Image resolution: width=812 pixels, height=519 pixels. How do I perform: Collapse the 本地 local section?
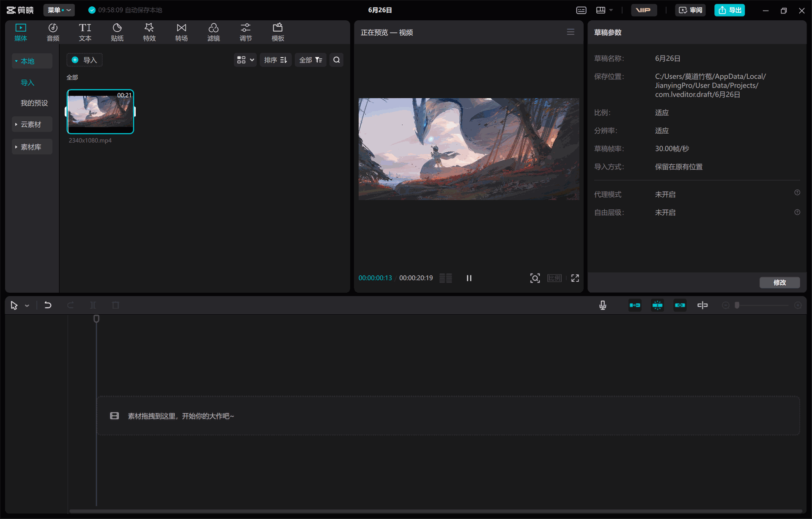click(x=32, y=61)
